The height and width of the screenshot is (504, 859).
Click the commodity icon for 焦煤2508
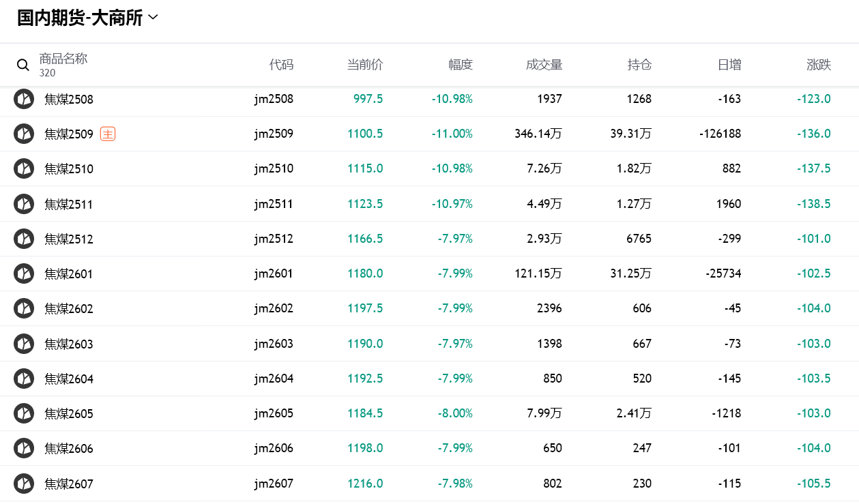(24, 99)
